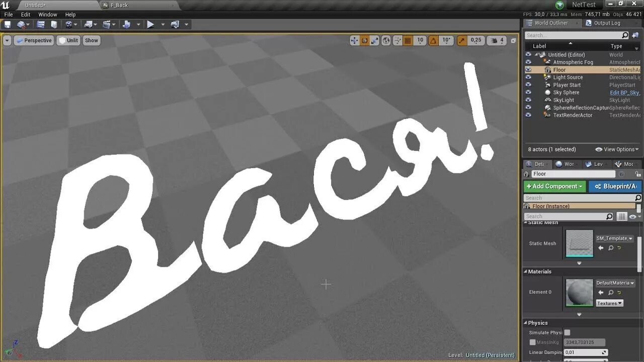The width and height of the screenshot is (644, 362).
Task: Open the Blueprints toolbar icon
Action: tap(89, 24)
